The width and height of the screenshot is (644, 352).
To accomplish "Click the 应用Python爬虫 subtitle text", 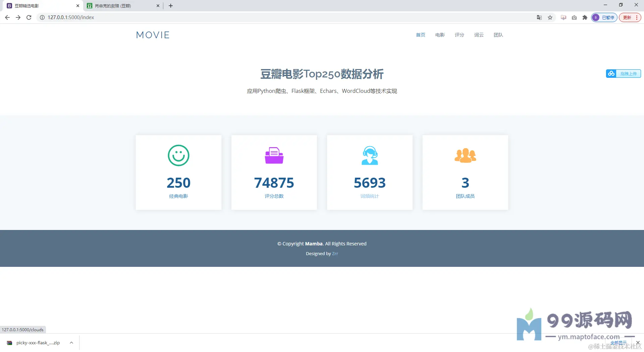I will 322,91.
